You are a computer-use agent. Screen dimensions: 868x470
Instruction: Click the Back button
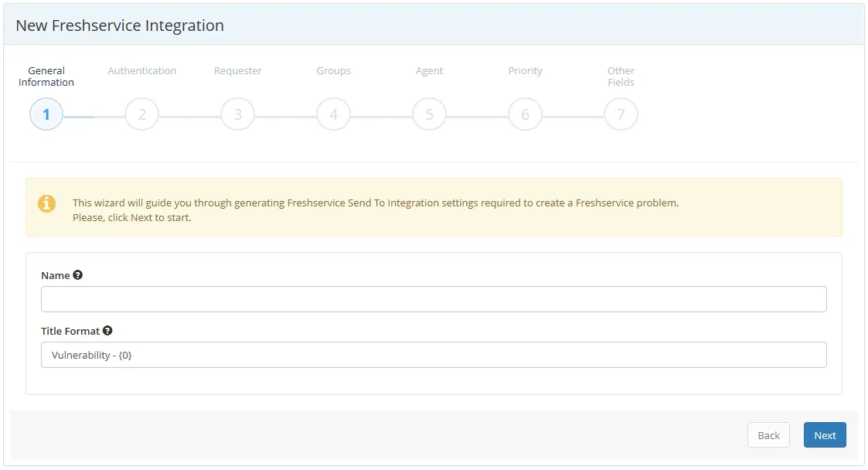tap(768, 435)
